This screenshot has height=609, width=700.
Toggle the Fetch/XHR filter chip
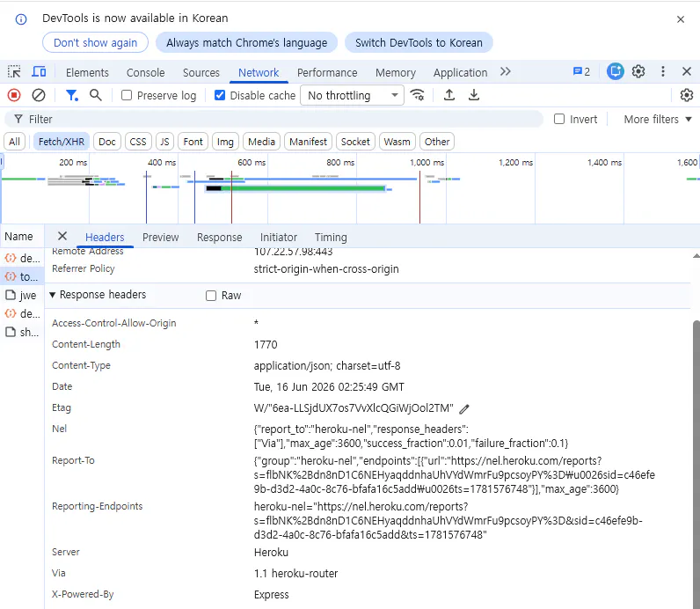click(x=62, y=142)
